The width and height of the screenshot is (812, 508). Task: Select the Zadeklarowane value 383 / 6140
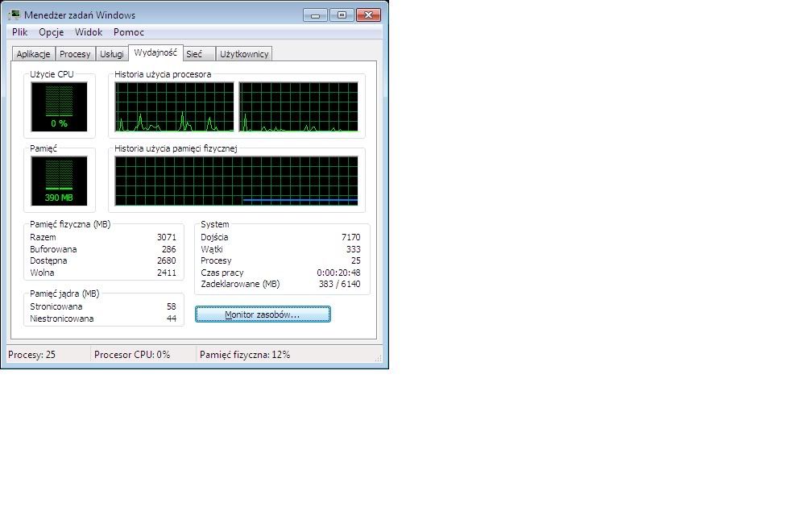click(x=340, y=284)
